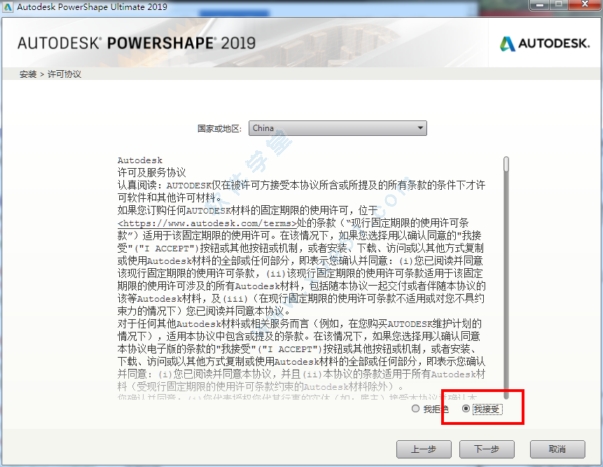603x467 pixels.
Task: Click the PowerShape app icon in the title bar
Action: 8,7
